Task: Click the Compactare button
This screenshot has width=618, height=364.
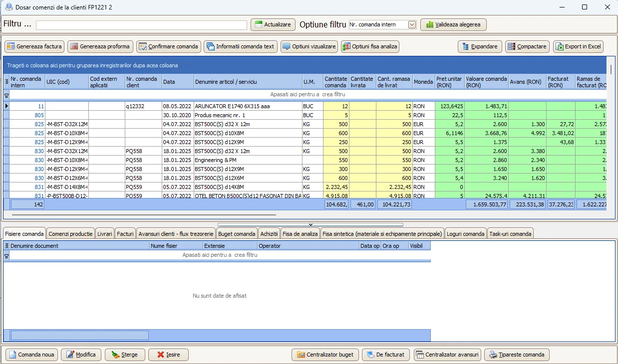Action: pyautogui.click(x=528, y=46)
